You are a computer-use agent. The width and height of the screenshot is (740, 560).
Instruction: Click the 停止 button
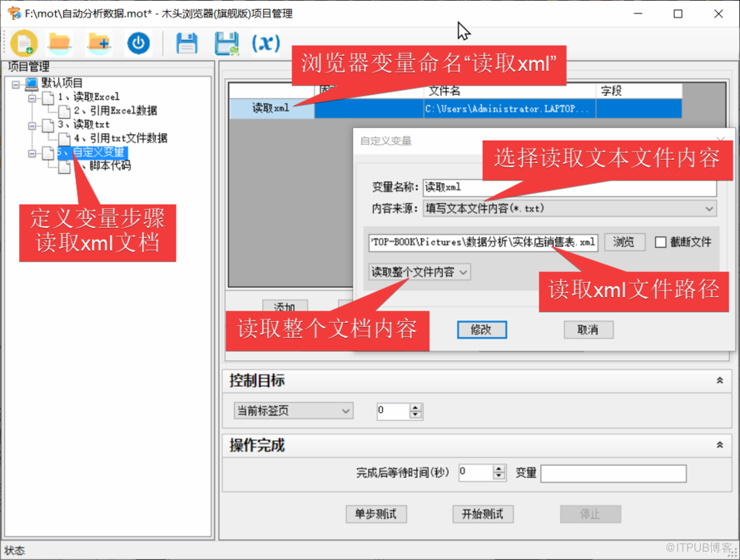590,513
